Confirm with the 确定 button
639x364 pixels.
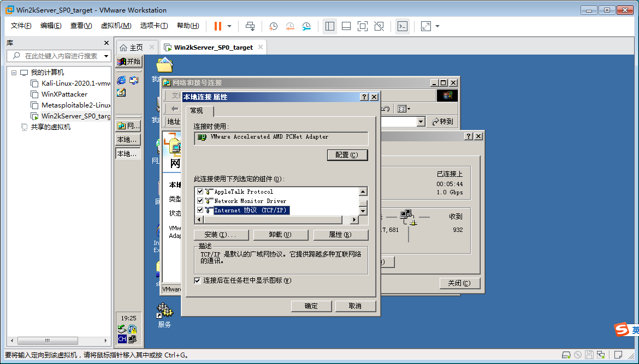tap(311, 306)
